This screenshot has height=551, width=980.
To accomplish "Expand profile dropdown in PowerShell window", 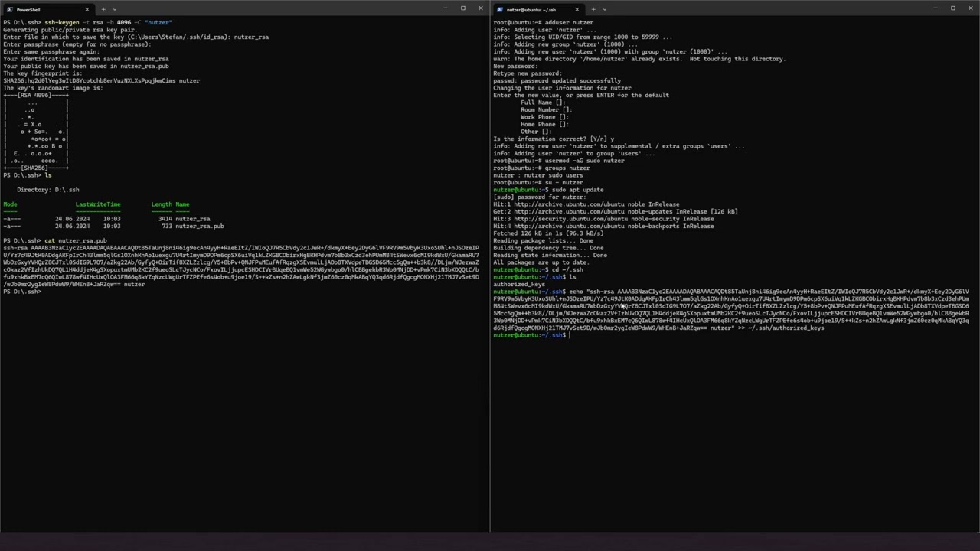I will 114,9.
